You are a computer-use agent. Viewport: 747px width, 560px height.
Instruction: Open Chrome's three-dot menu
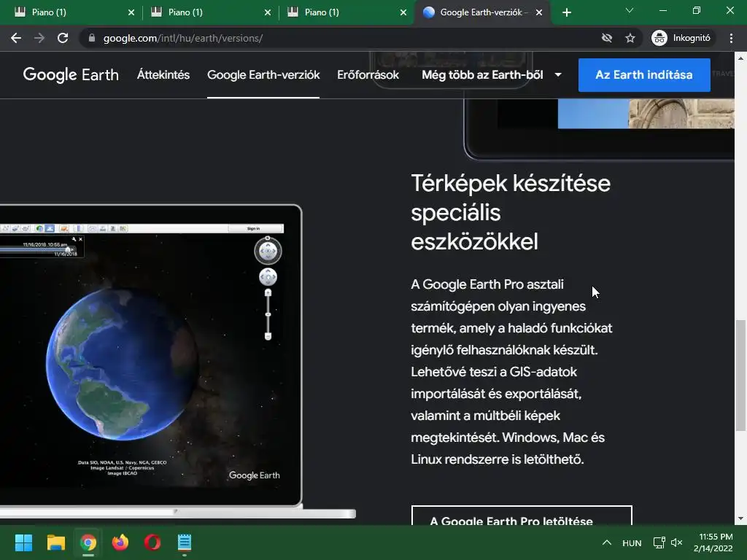click(x=731, y=38)
